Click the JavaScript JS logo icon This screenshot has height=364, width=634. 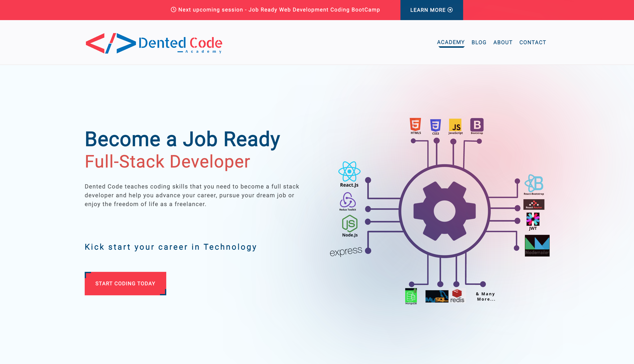pyautogui.click(x=455, y=125)
